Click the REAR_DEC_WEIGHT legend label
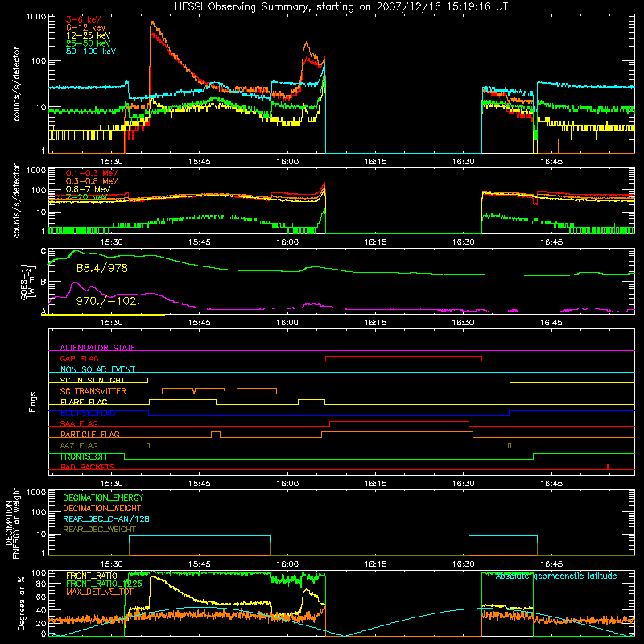This screenshot has height=644, width=644. pos(99,530)
